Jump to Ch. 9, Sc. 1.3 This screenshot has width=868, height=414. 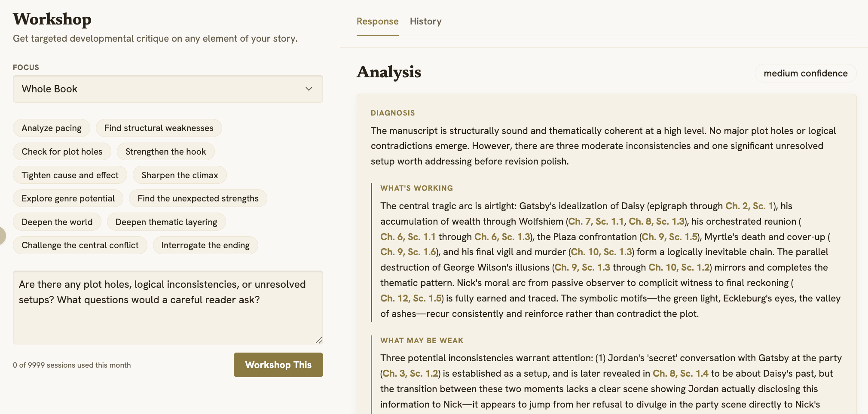582,268
